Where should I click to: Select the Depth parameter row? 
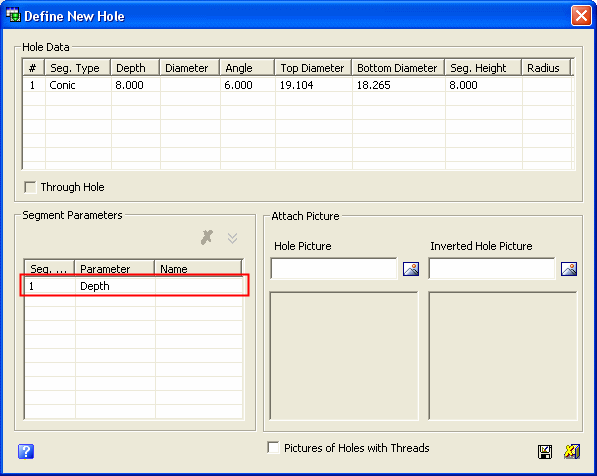134,286
